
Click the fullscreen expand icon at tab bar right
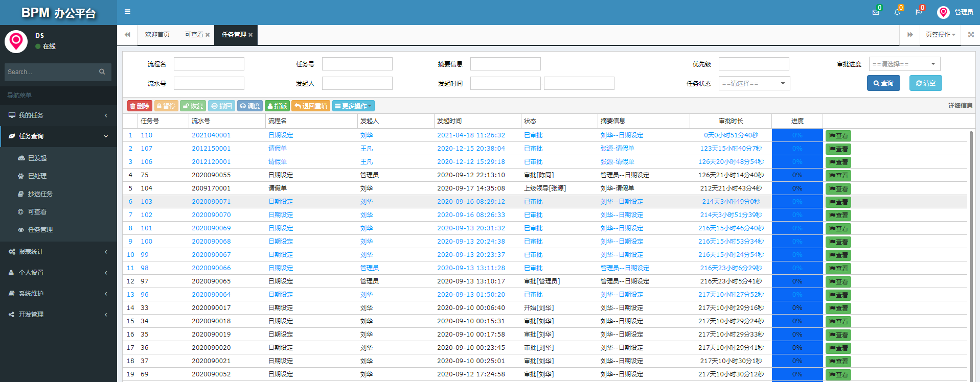click(971, 35)
